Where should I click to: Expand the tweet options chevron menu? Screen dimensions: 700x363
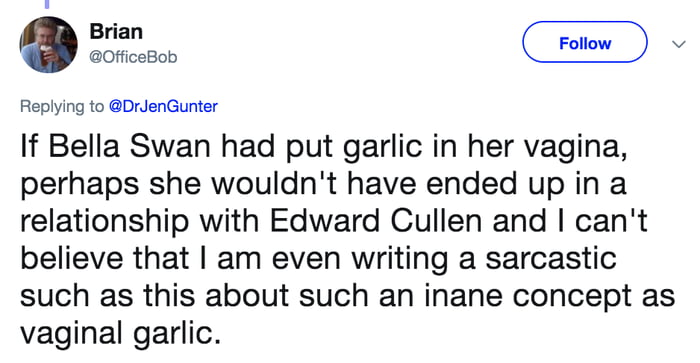pyautogui.click(x=679, y=44)
